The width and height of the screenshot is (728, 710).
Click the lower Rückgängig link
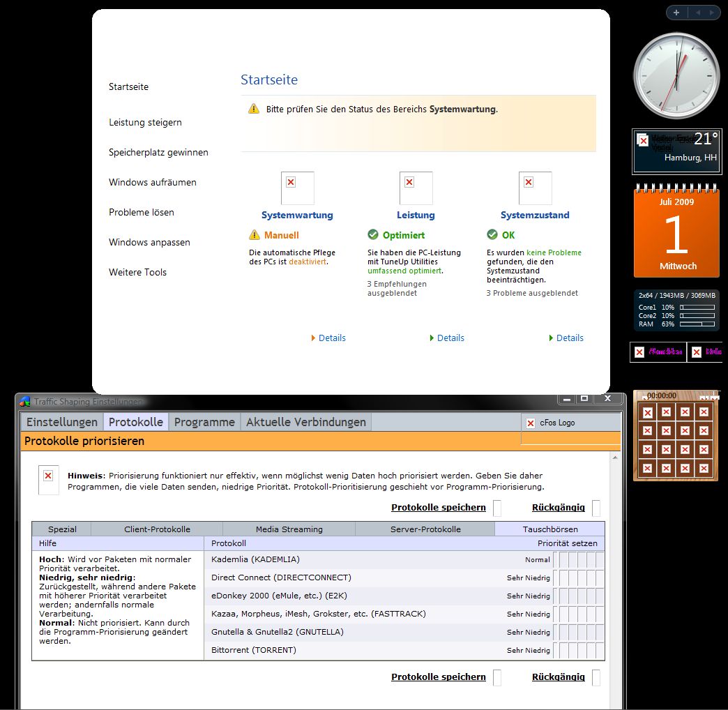click(558, 677)
